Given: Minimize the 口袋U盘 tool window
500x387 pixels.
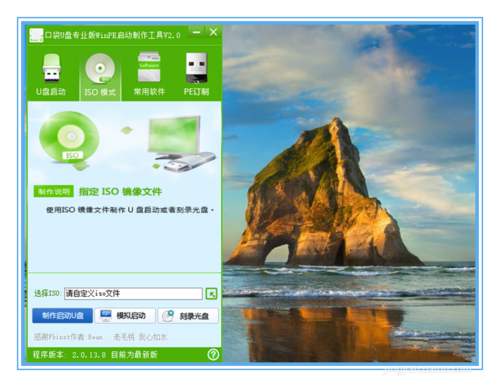Looking at the screenshot, I should coord(196,32).
